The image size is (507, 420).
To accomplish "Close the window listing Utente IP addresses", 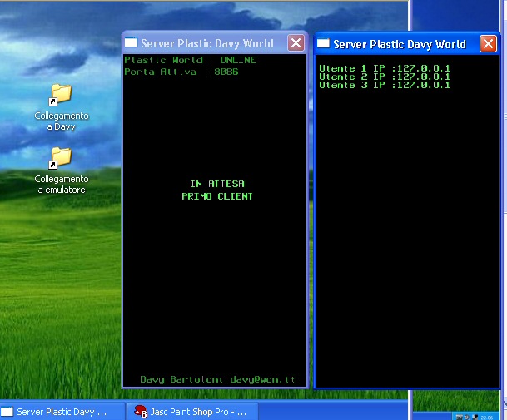I will pyautogui.click(x=488, y=44).
